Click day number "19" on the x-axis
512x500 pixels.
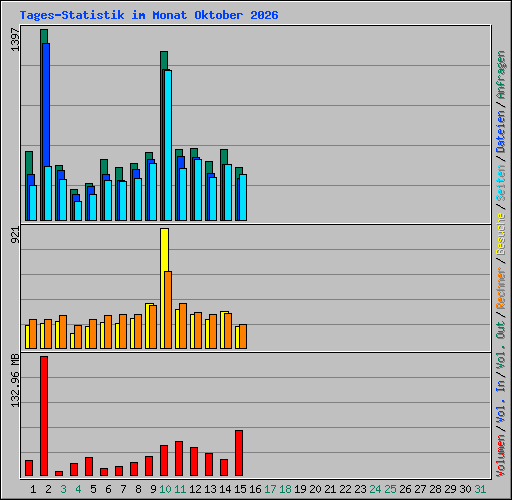[x=300, y=489]
